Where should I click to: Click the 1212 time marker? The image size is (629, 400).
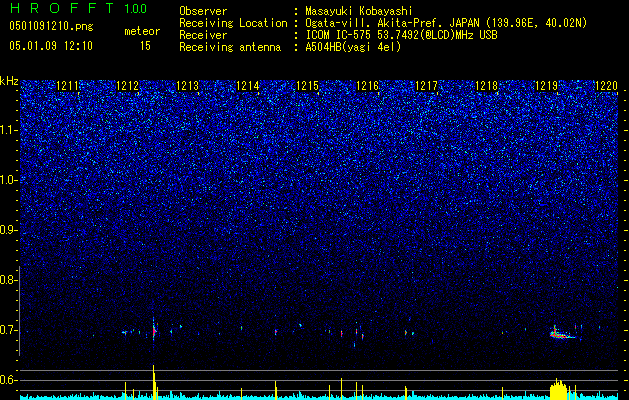pos(128,86)
